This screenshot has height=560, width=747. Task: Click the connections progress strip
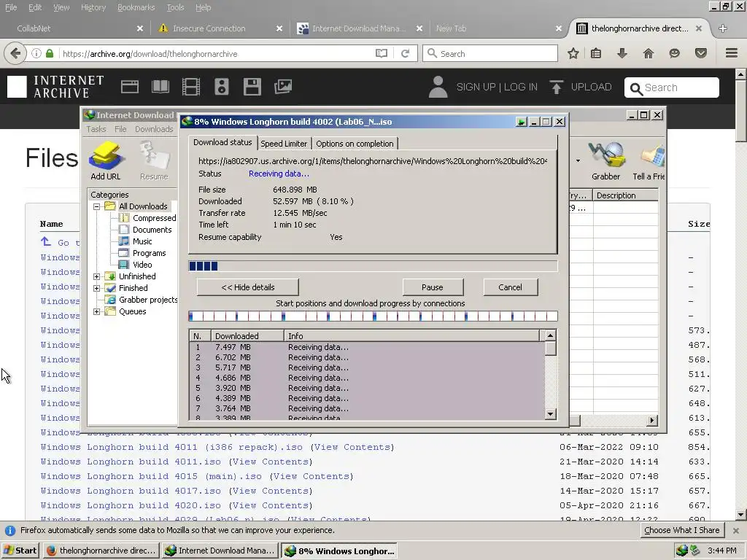373,316
